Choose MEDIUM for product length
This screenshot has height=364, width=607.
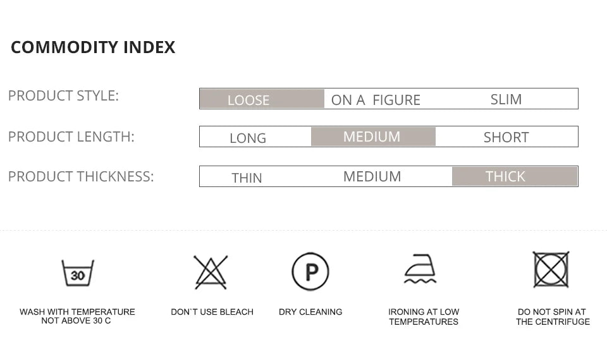(372, 136)
